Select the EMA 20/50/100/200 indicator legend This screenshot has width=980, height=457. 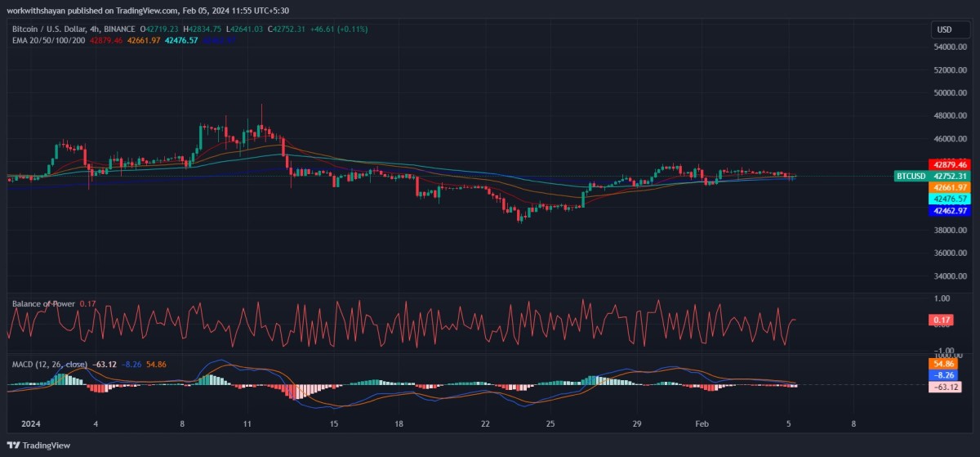(46, 39)
